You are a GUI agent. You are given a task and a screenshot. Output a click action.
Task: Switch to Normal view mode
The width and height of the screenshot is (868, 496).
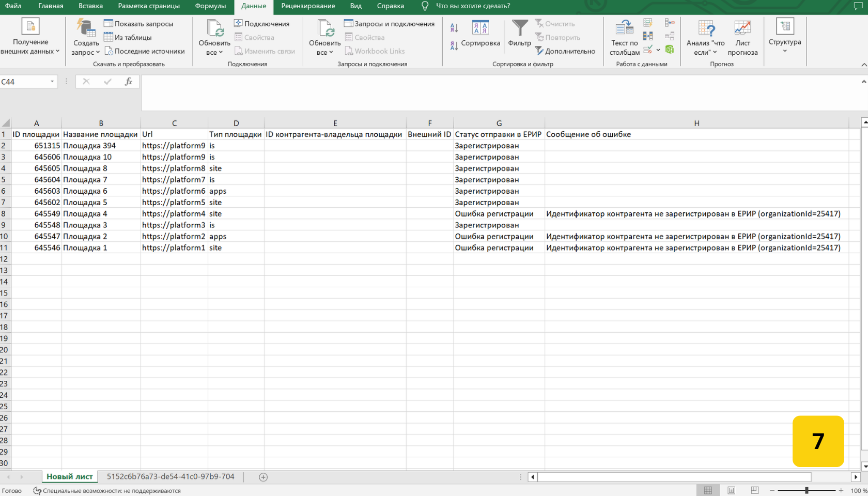(x=708, y=490)
